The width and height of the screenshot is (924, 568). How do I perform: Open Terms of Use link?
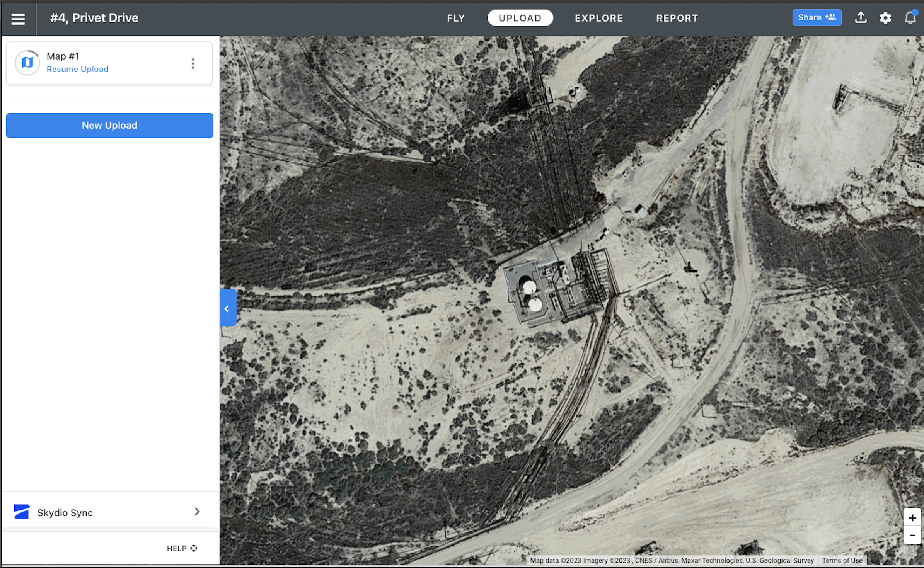coord(842,560)
